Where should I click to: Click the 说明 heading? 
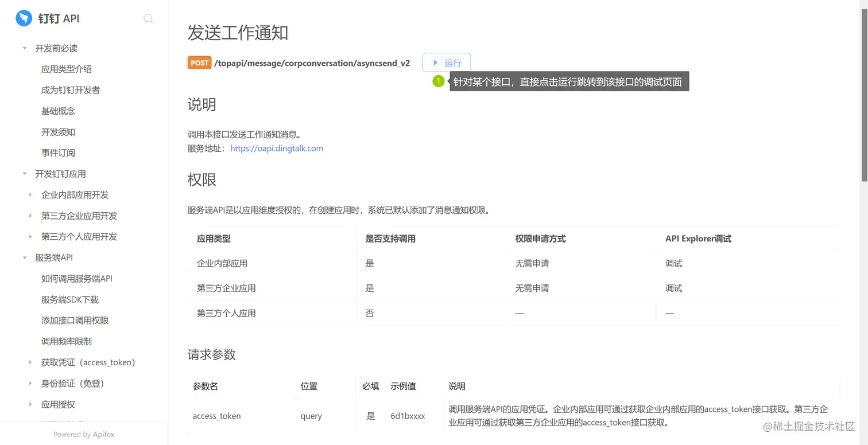(201, 104)
